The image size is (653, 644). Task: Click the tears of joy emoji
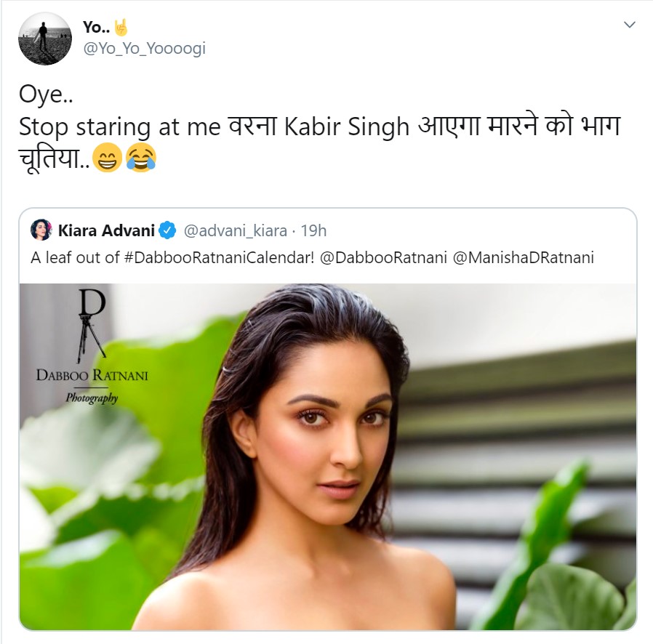tap(141, 158)
